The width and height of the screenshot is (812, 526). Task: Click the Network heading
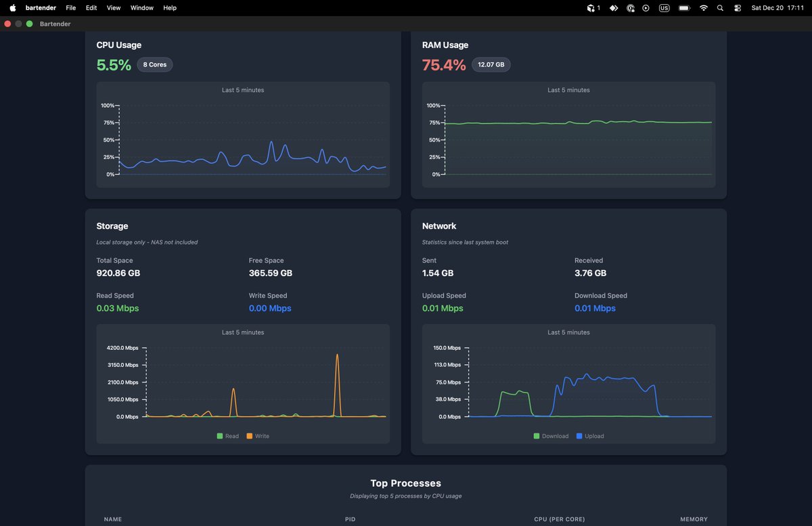pos(439,226)
